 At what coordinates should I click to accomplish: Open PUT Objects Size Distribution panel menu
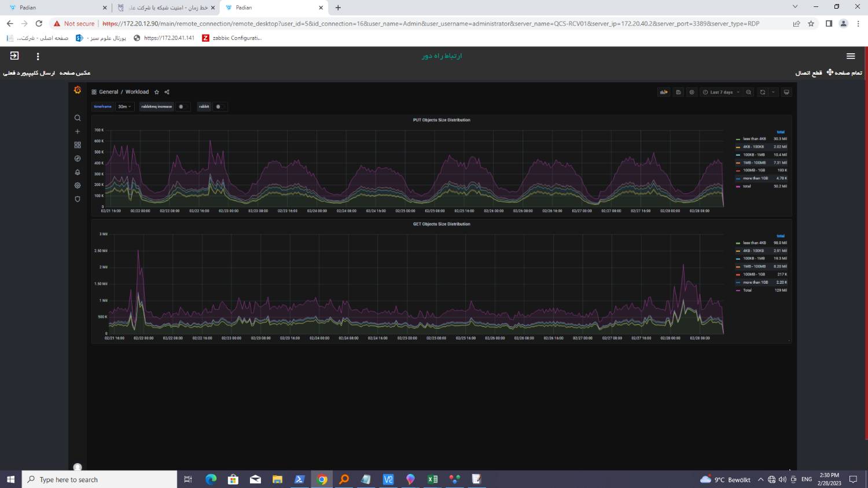coord(442,120)
